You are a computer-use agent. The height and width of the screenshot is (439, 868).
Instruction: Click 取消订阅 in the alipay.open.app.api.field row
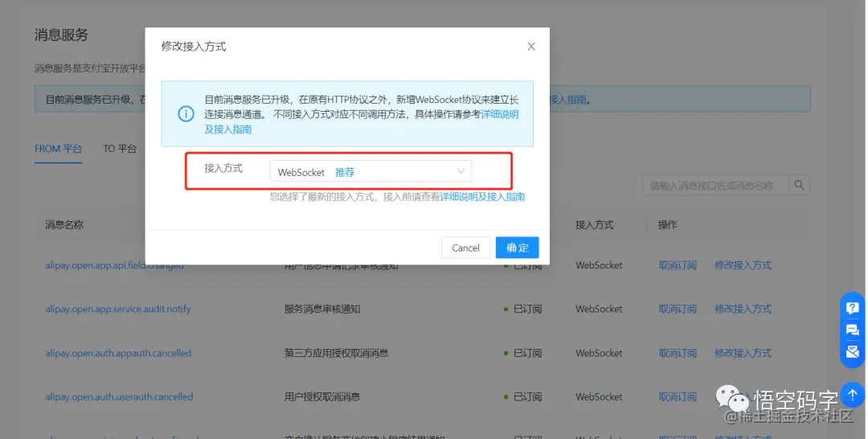coord(678,265)
